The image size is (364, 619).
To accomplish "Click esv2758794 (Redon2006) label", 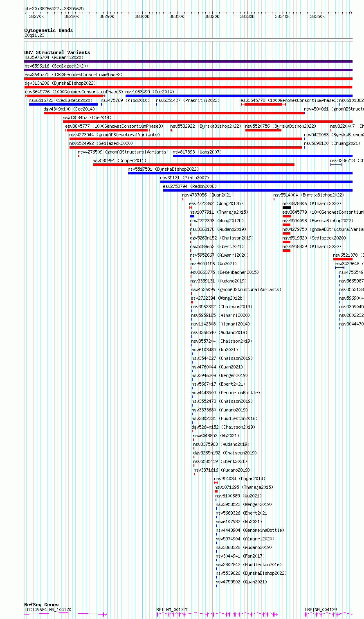I will 190,186.
